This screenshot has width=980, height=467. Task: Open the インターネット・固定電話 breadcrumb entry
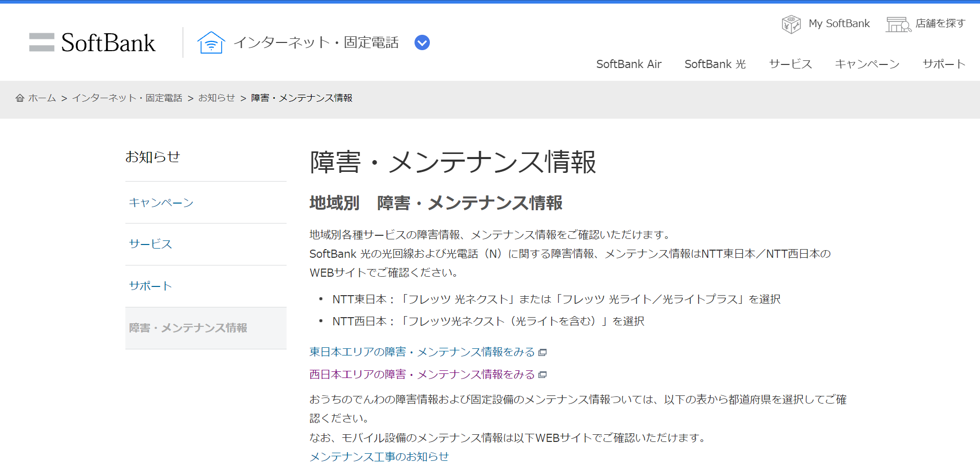pos(127,98)
